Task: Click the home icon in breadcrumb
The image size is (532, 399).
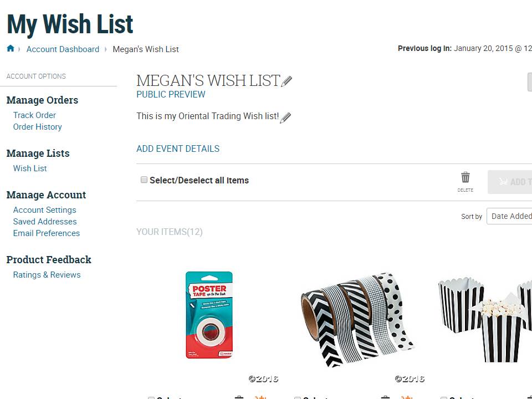Action: pos(11,49)
